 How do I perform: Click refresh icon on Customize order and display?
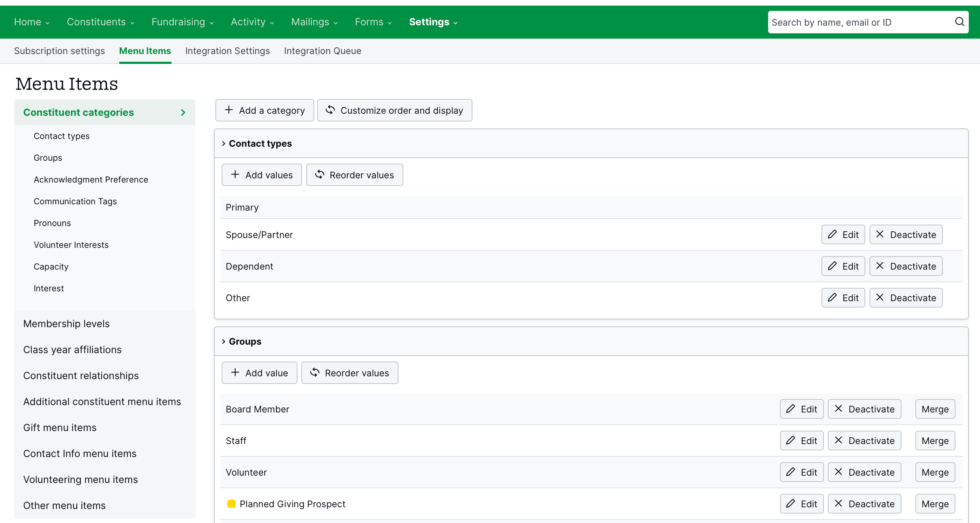tap(330, 110)
